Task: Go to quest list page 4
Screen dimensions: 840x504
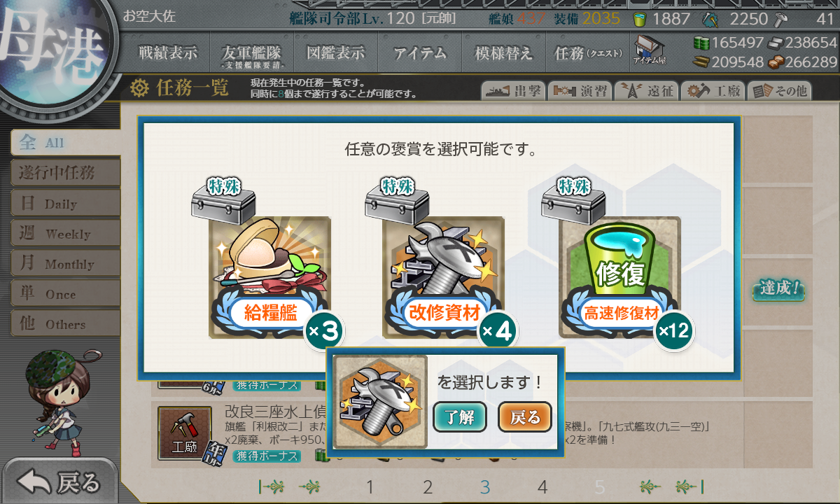Action: 542,487
